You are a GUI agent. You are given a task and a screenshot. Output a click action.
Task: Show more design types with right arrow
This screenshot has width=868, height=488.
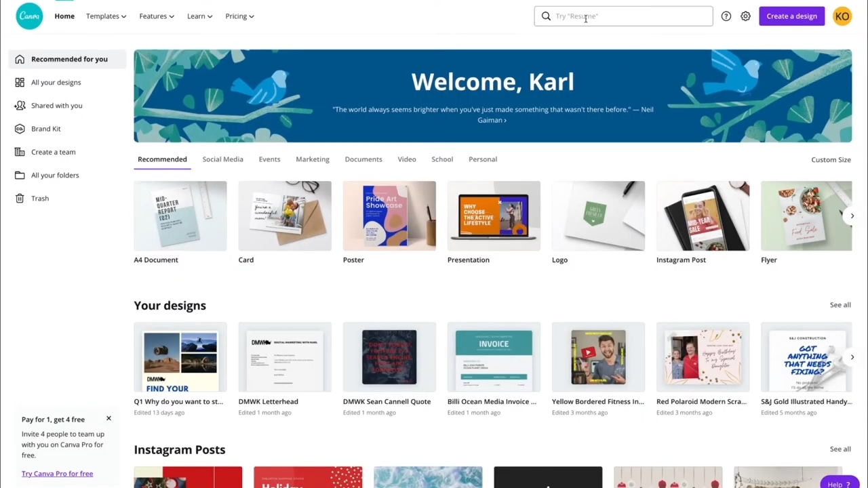tap(852, 216)
